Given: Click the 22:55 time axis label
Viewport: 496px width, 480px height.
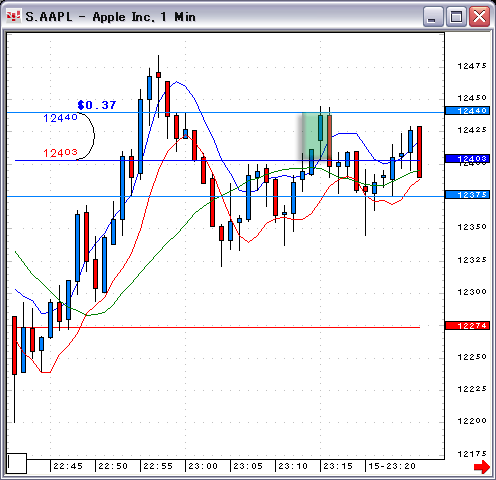Looking at the screenshot, I should [x=158, y=466].
